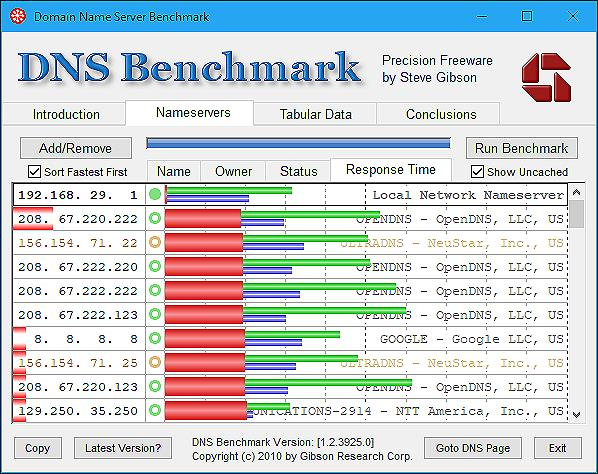Image resolution: width=598 pixels, height=474 pixels.
Task: Click the scroll down arrow of the nameserver list
Action: 576,415
